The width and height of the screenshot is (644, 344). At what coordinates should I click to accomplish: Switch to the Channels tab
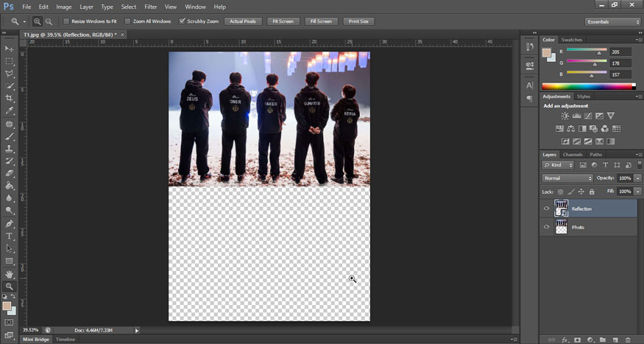573,155
